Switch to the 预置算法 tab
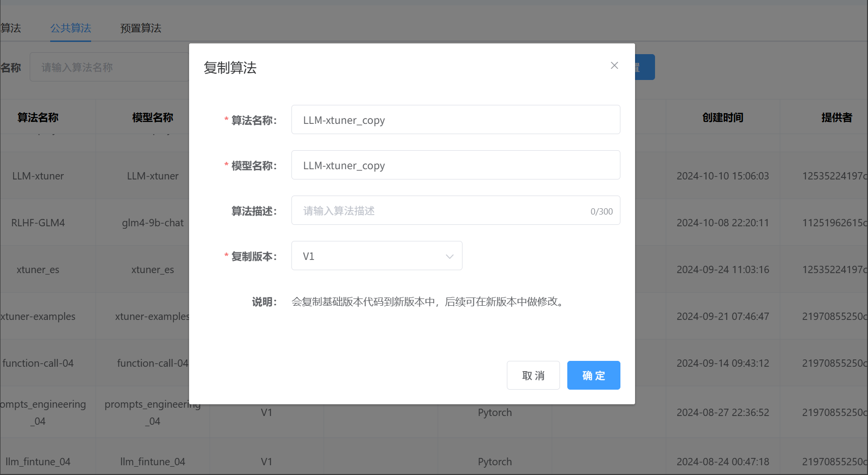 tap(141, 28)
